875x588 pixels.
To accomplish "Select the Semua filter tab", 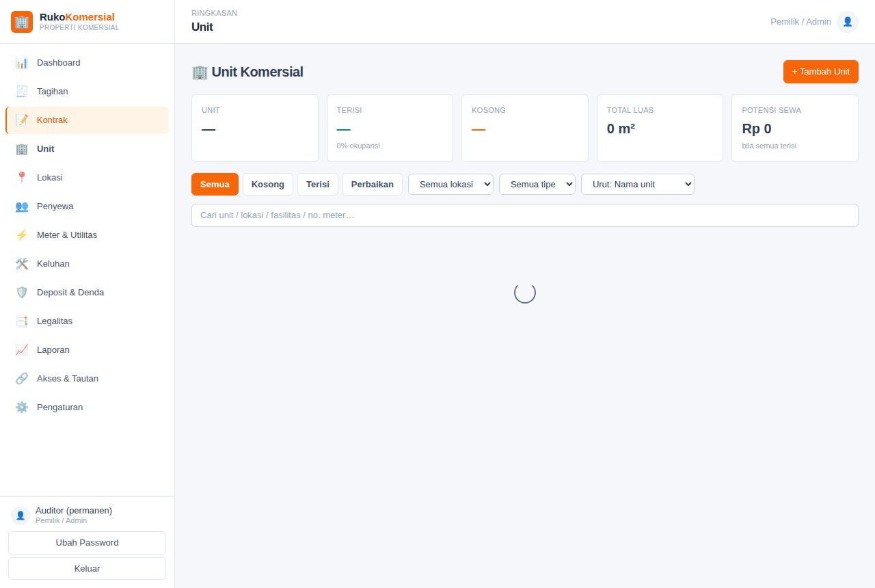I will pyautogui.click(x=215, y=184).
